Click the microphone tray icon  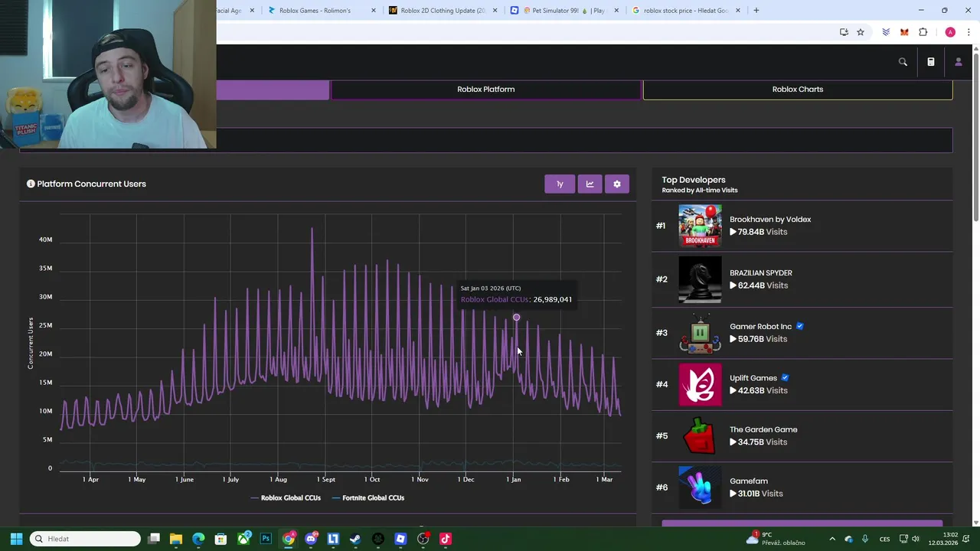[x=865, y=539]
